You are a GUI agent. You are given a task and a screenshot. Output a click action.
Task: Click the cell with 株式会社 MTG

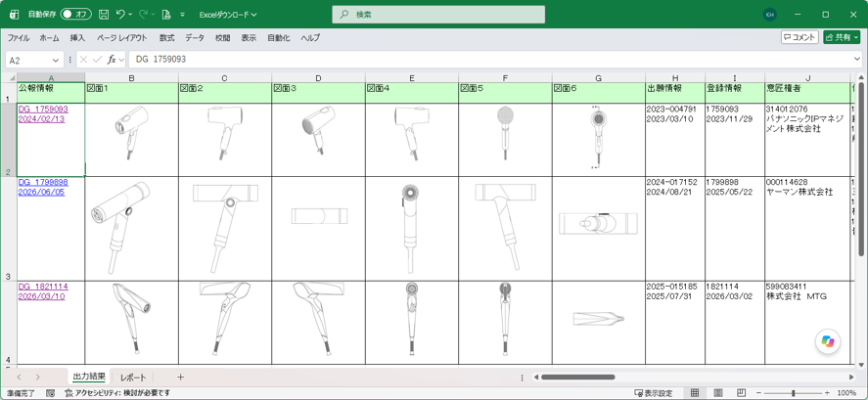point(807,323)
